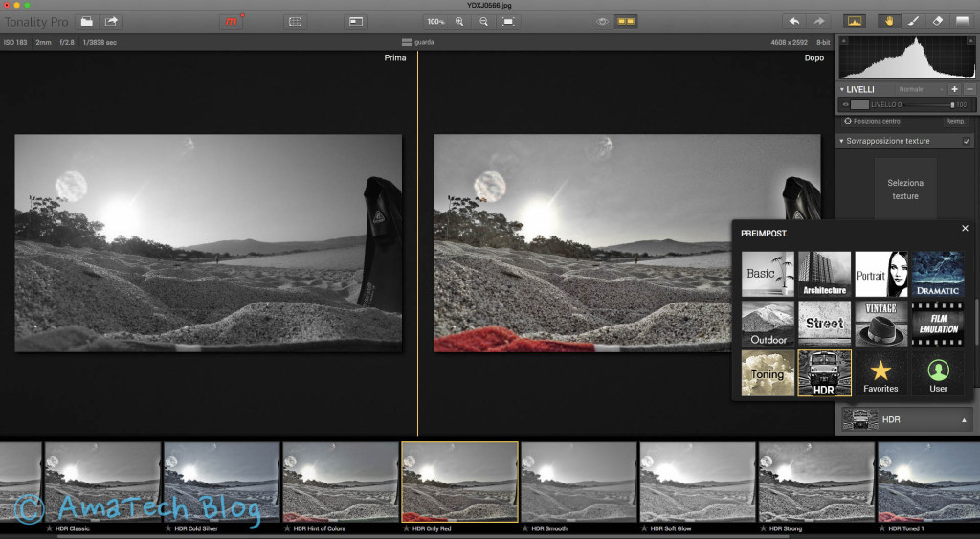Toggle histogram highlight clipping triangle

tap(970, 40)
